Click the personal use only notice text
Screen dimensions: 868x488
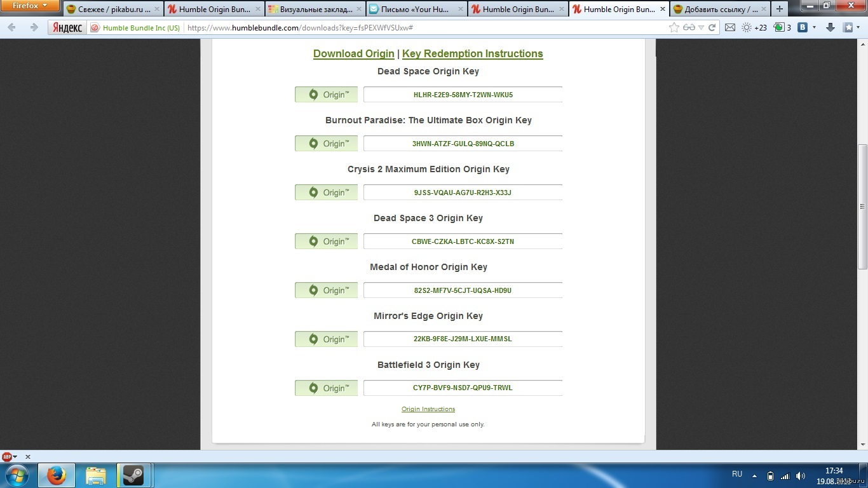pyautogui.click(x=428, y=424)
